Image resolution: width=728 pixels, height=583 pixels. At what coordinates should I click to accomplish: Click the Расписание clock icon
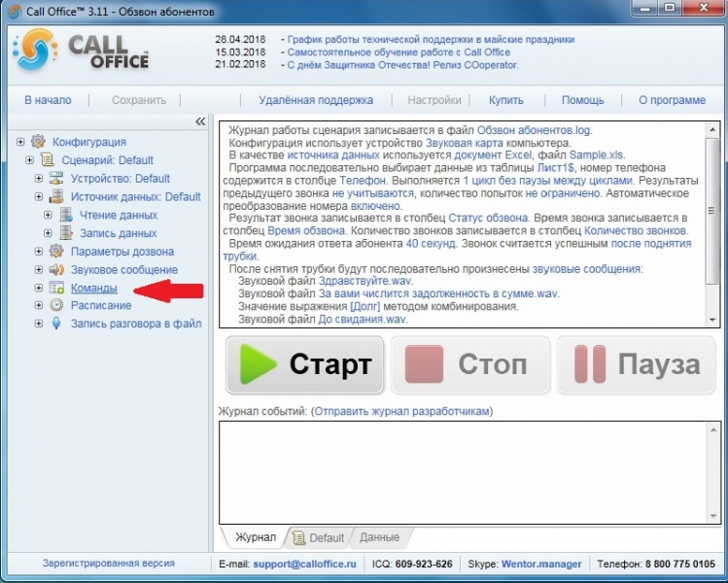pyautogui.click(x=56, y=305)
